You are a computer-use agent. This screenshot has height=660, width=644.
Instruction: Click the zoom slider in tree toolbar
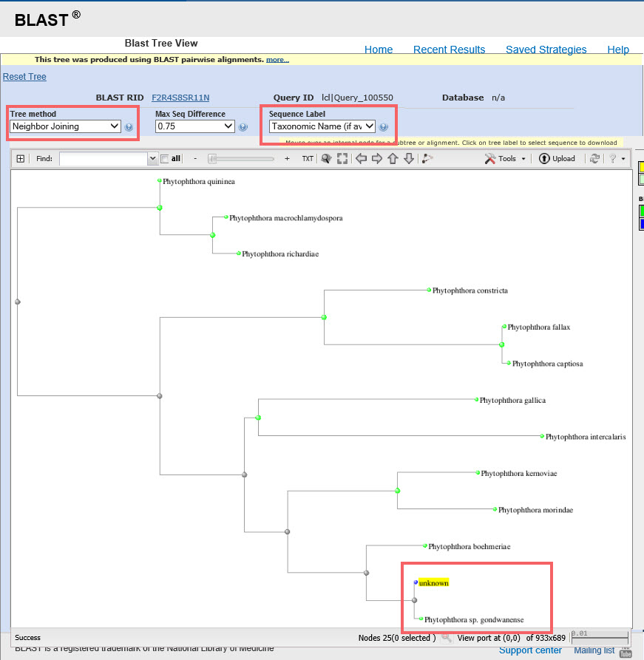click(x=241, y=159)
